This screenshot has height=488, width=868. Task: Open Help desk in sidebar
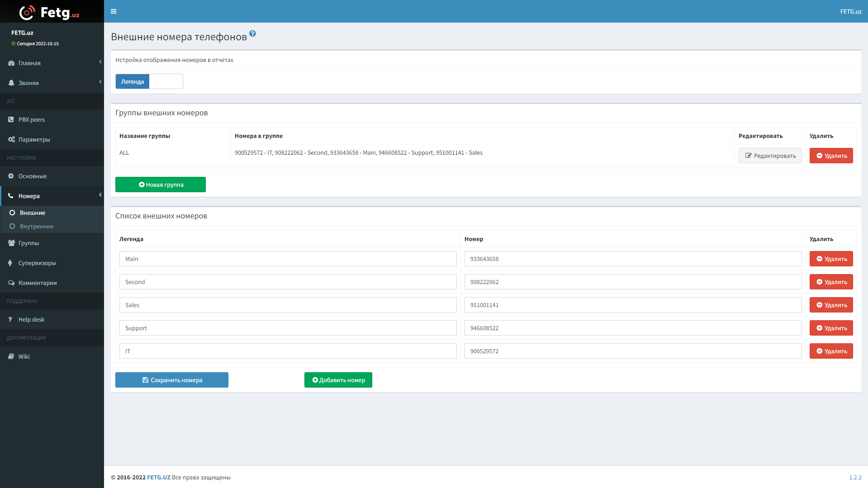[31, 320]
